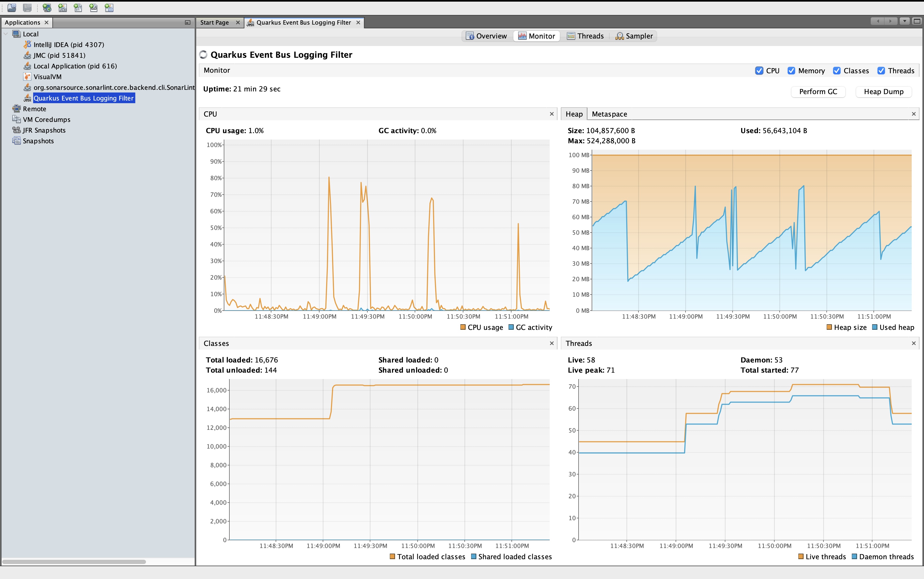The image size is (924, 579).
Task: Click the Load Snapshot toolbar icon
Action: coord(12,8)
